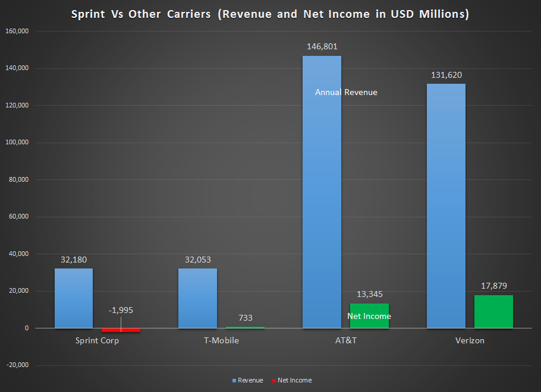This screenshot has height=392, width=541.
Task: Select the Sprint Corp axis label
Action: 97,341
